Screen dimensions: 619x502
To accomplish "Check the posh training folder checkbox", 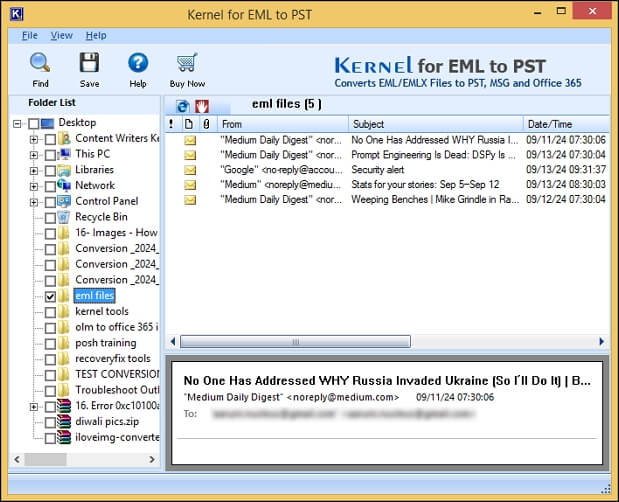I will tap(50, 344).
